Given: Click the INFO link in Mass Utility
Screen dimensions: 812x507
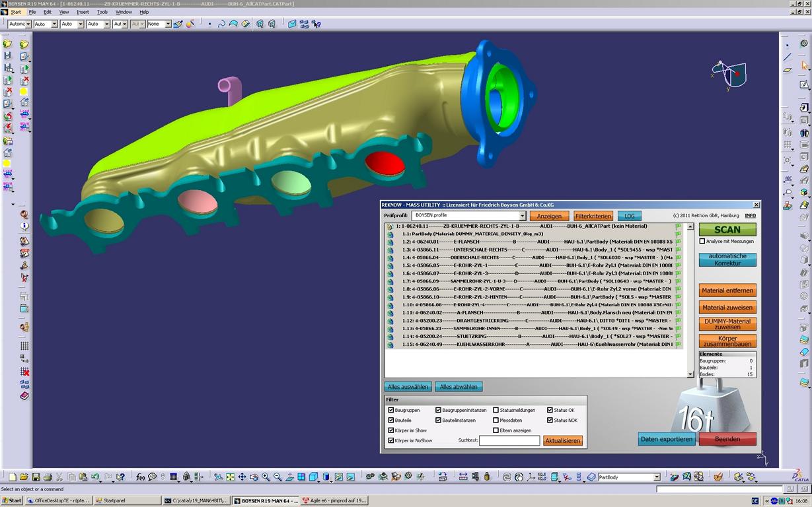Looking at the screenshot, I should pyautogui.click(x=751, y=216).
